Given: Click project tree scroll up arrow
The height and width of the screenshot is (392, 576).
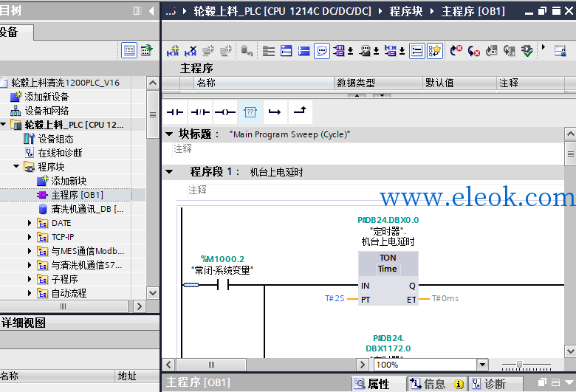Looking at the screenshot, I should [153, 83].
